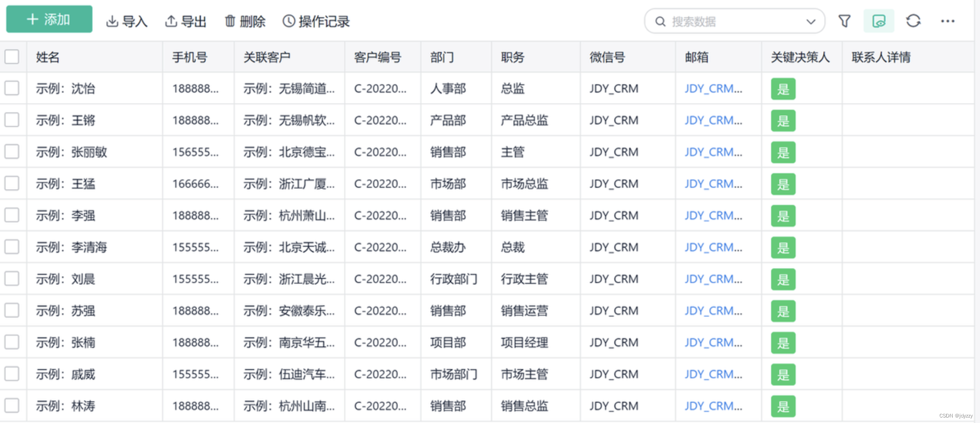Image resolution: width=980 pixels, height=423 pixels.
Task: Expand the search box dropdown arrow
Action: 810,21
